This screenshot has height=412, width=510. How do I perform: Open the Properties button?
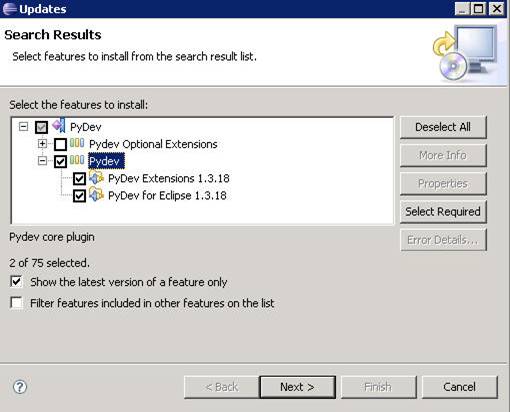coord(443,184)
